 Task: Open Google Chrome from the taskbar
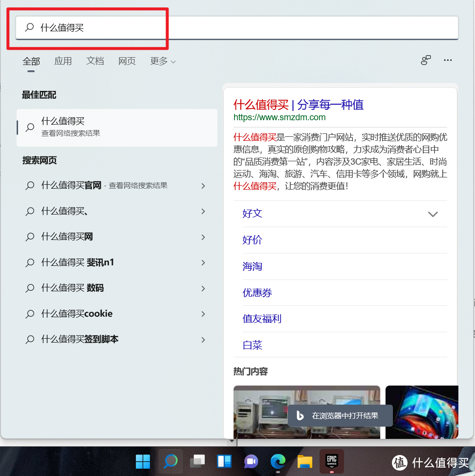click(278, 461)
